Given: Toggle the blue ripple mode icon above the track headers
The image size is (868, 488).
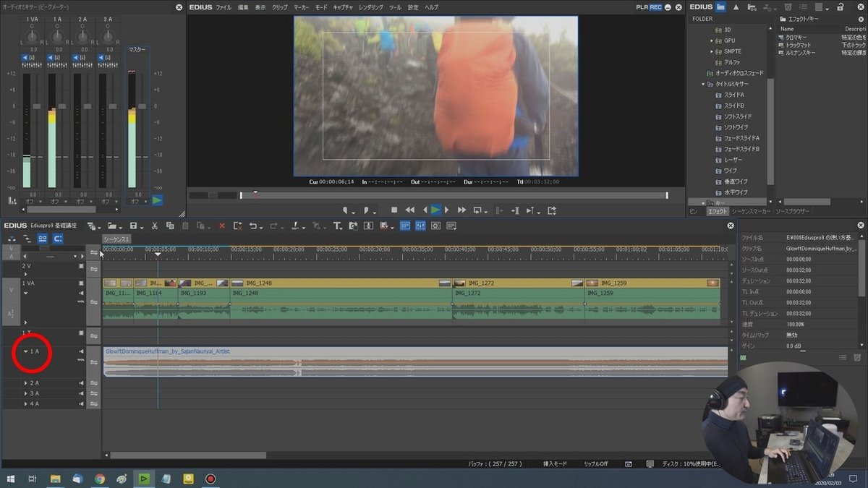Looking at the screenshot, I should [x=43, y=239].
